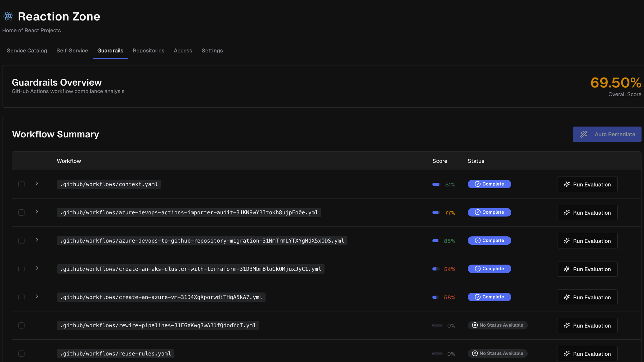Viewport: 644px width, 362px height.
Task: Switch to the Repositories tab
Action: (x=149, y=51)
